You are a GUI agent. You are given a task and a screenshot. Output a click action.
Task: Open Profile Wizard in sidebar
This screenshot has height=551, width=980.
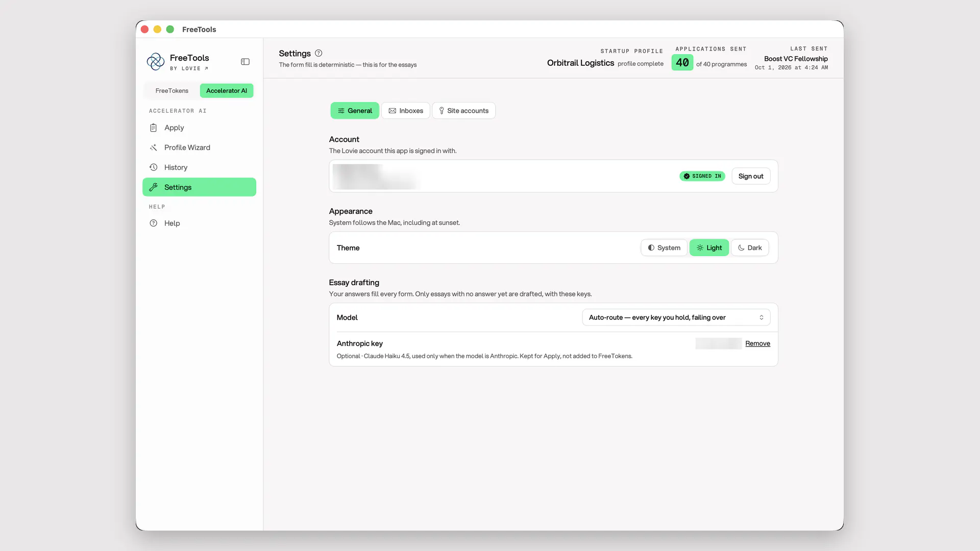click(199, 147)
